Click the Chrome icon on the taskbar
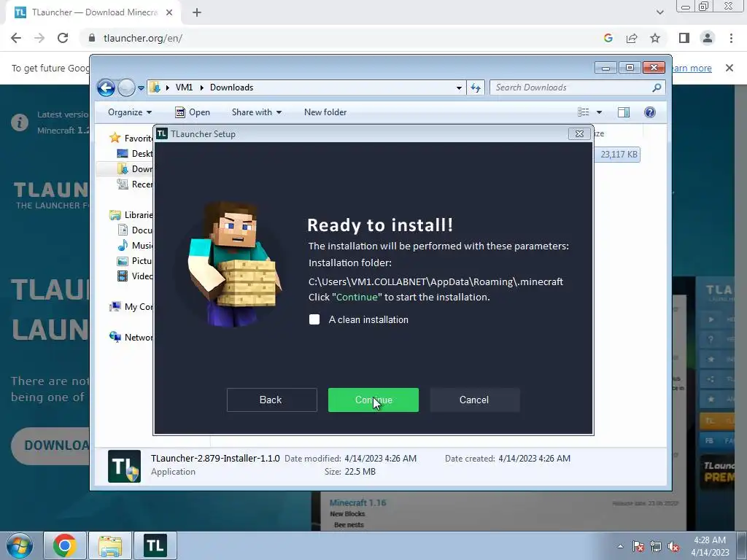The image size is (747, 560). coord(65,545)
